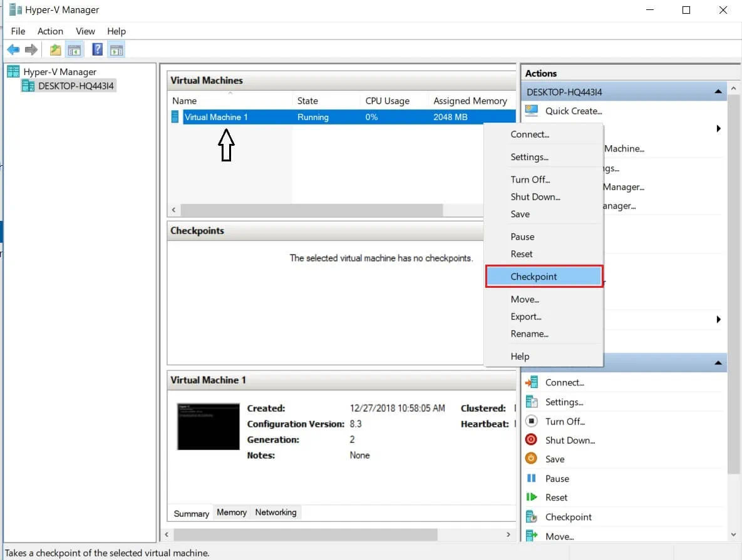Collapse the DESKTOP-HQ443I4 actions section
Viewport: 742px width, 560px height.
(x=718, y=92)
